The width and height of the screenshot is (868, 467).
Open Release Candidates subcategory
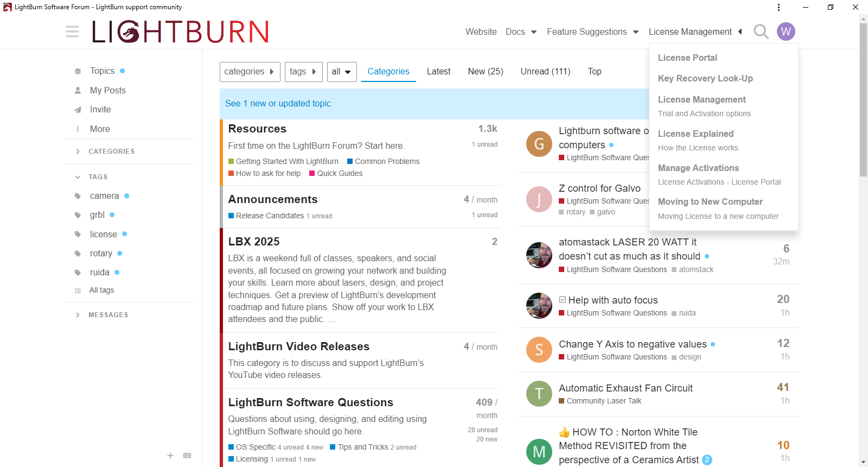266,216
